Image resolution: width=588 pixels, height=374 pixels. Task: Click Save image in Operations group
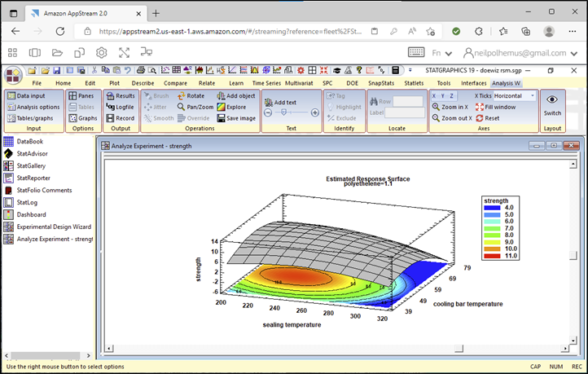235,118
